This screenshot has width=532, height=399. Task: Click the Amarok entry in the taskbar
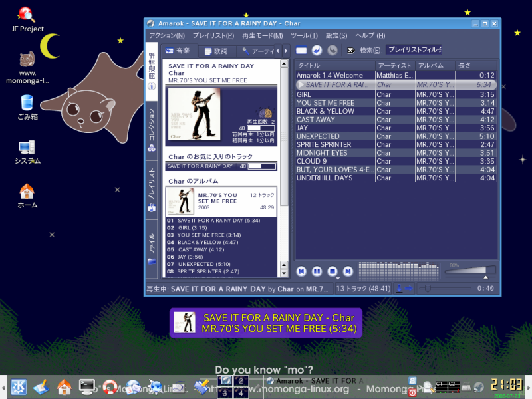315,381
